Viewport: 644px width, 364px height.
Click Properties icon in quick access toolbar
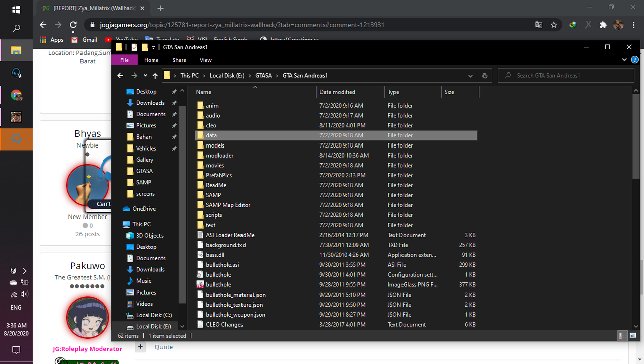pyautogui.click(x=134, y=47)
